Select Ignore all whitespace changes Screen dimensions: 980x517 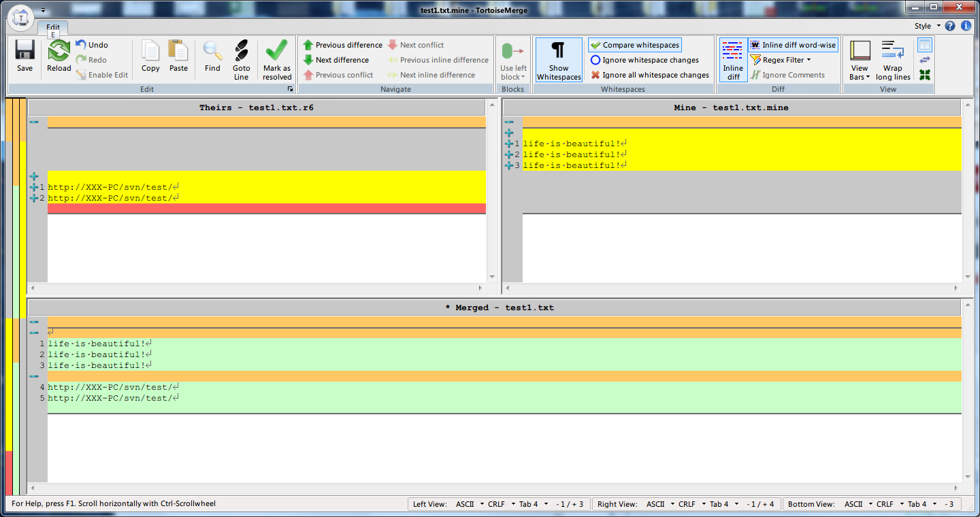click(649, 75)
